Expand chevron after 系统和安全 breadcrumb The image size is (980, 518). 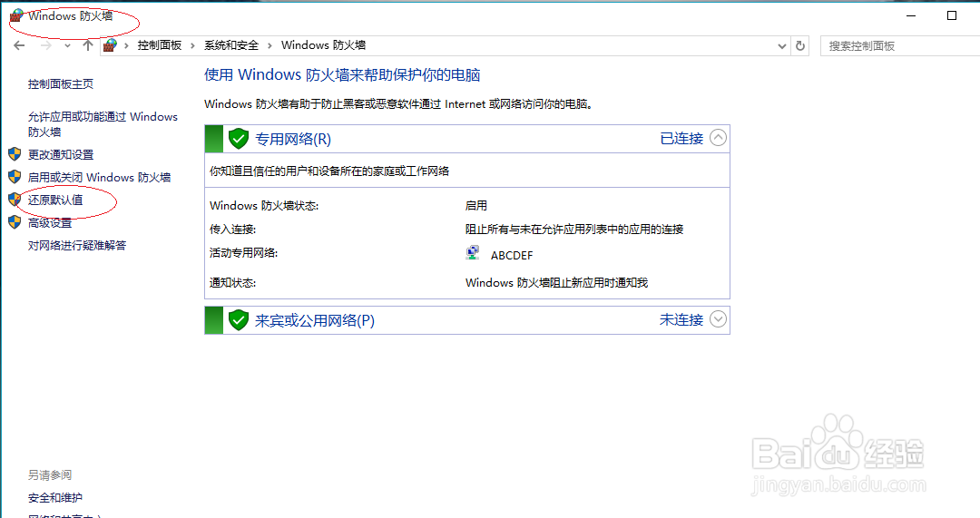(270, 45)
